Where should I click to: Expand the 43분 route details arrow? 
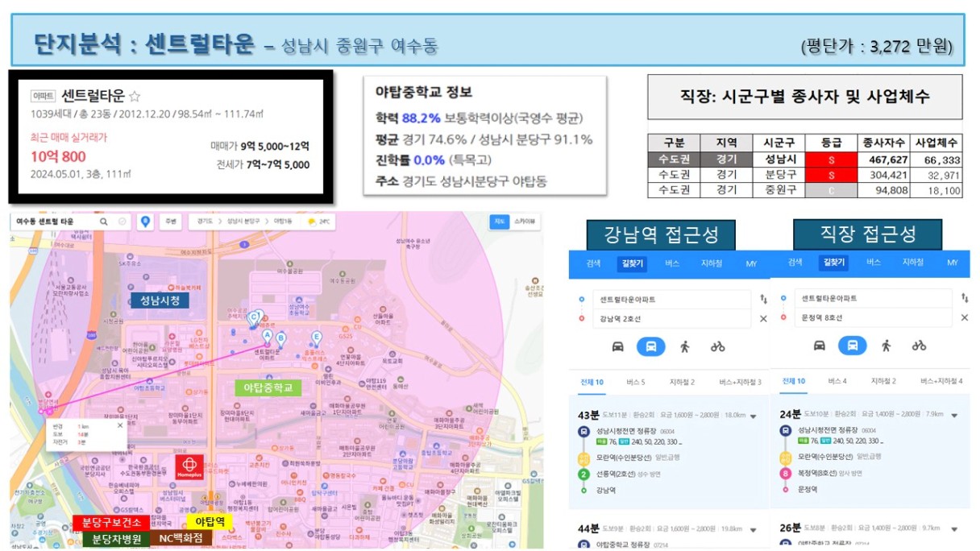point(754,416)
